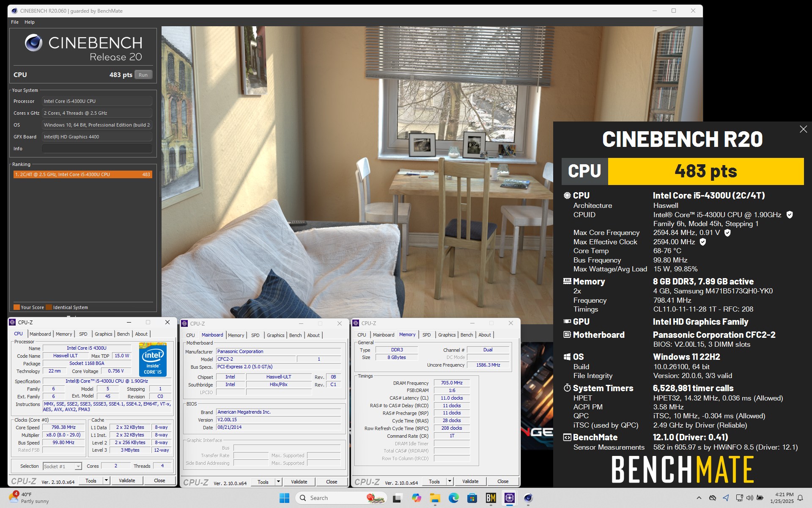Click the DRAM Frequency value 705.0 MHz
Viewport: 812px width, 508px height.
(x=452, y=383)
